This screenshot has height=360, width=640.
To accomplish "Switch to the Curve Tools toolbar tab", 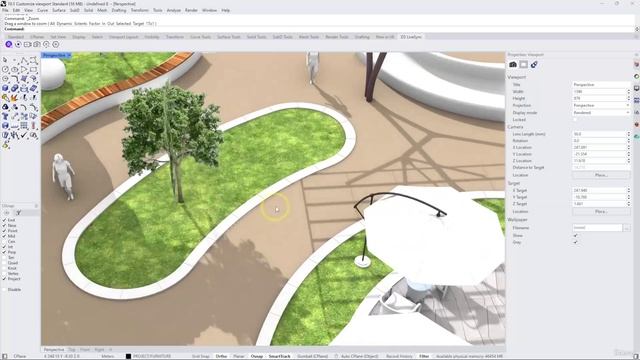I will point(200,37).
